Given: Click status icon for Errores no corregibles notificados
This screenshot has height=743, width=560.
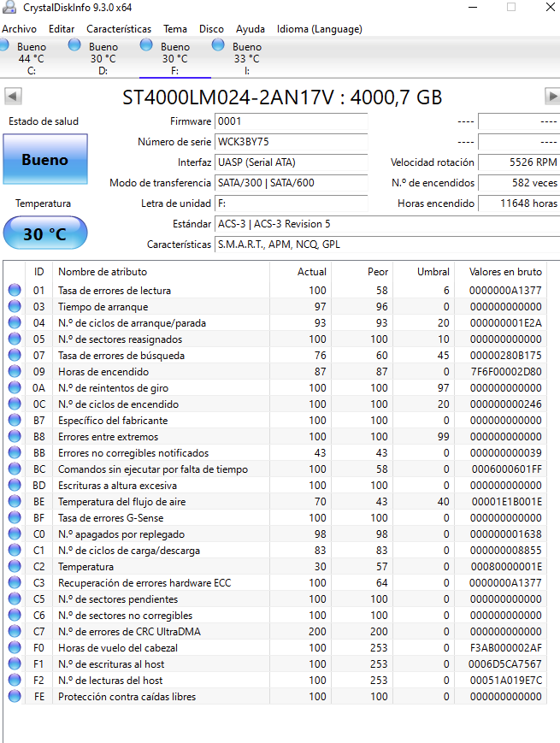Looking at the screenshot, I should coord(15,452).
